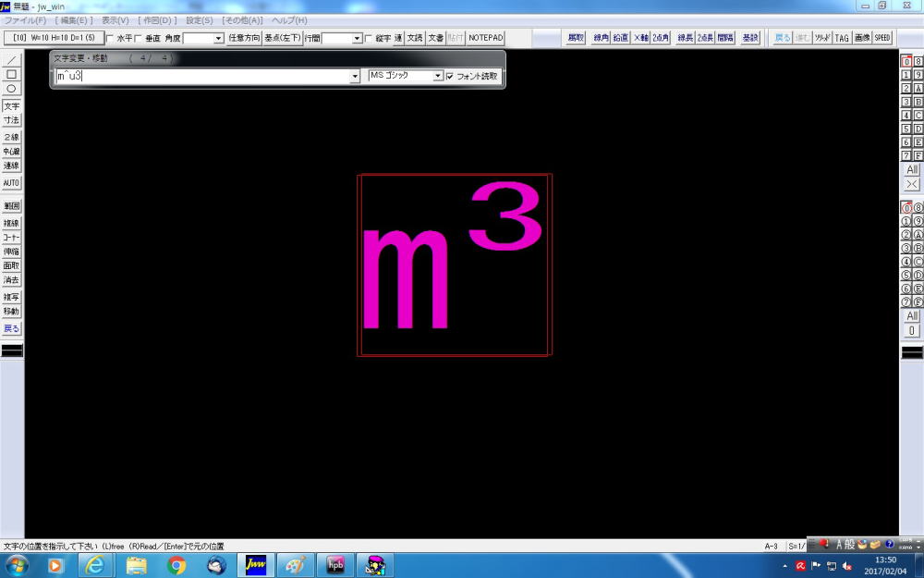Open the その他(A) menu
Viewport: 924px width, 578px height.
coord(242,20)
